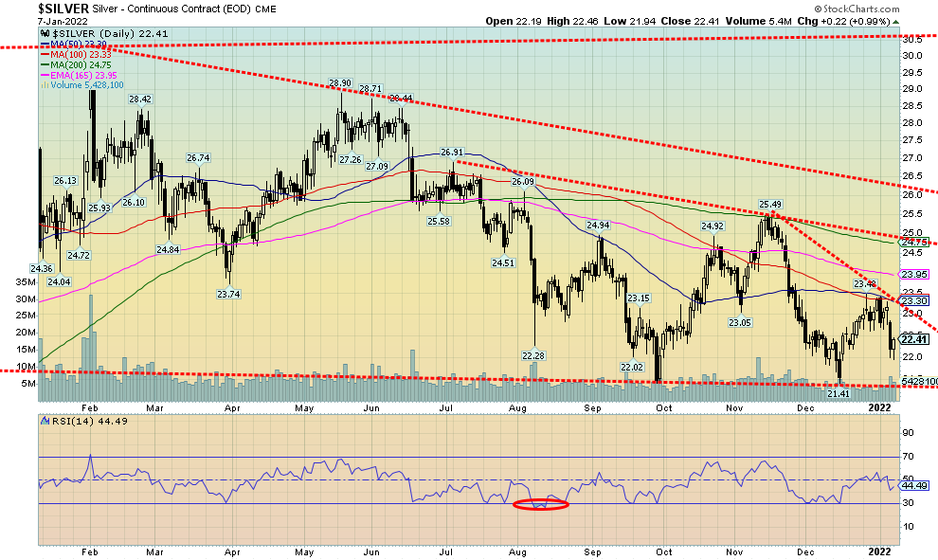Click the 23.95 magenta EMA price tag

click(913, 275)
